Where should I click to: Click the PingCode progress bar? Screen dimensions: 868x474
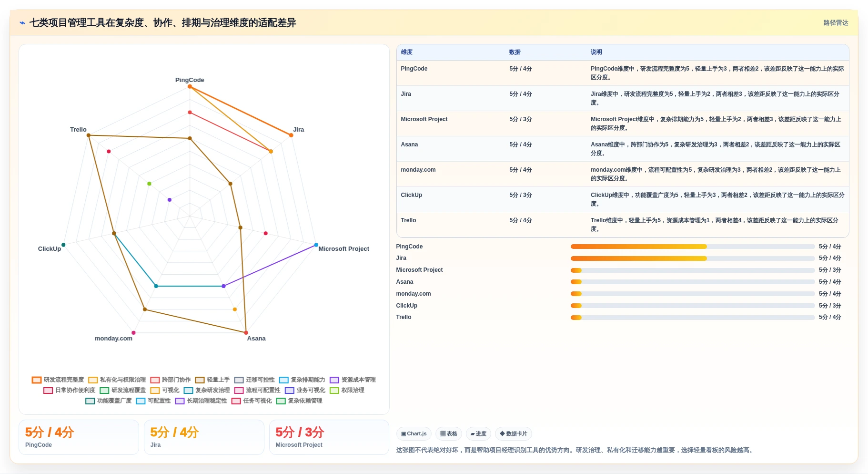point(693,247)
